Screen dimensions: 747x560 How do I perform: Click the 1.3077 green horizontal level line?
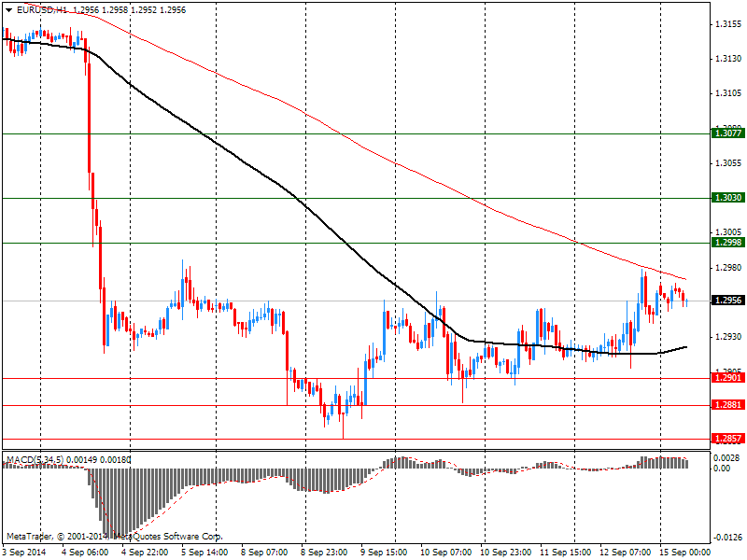pyautogui.click(x=356, y=133)
